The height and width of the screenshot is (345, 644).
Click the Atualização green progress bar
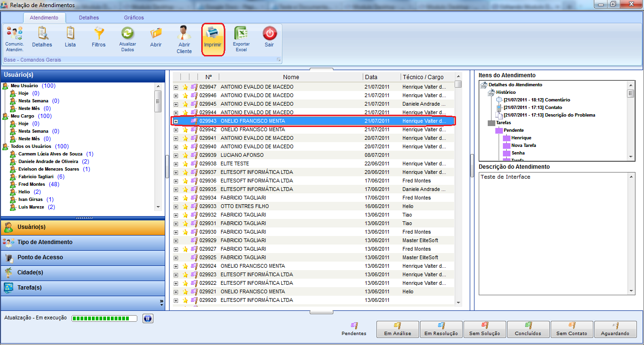coord(104,318)
